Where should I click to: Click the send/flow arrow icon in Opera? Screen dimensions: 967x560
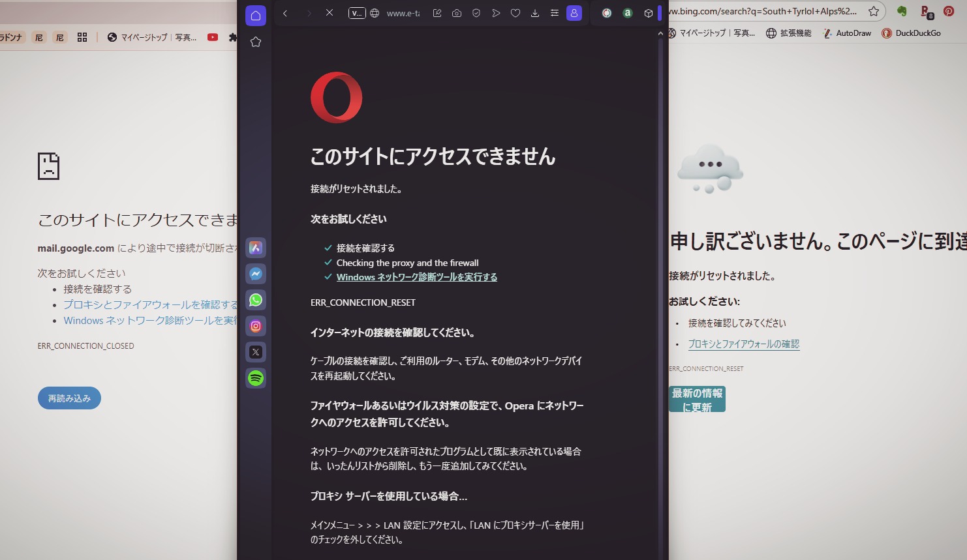[496, 13]
